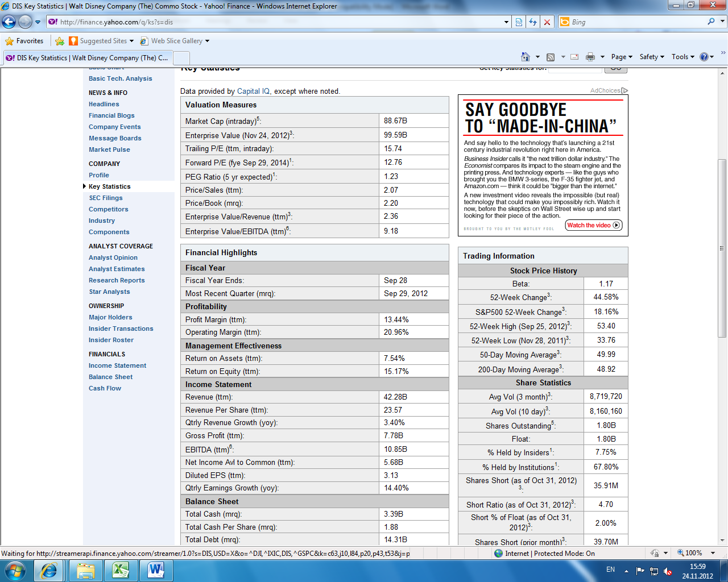
Task: Click the Beta value 1.17
Action: click(606, 283)
